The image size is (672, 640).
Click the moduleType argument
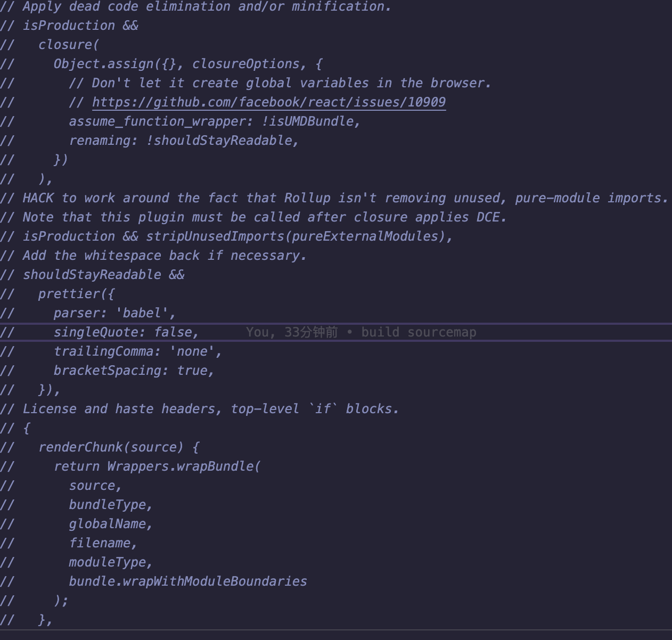coord(108,562)
